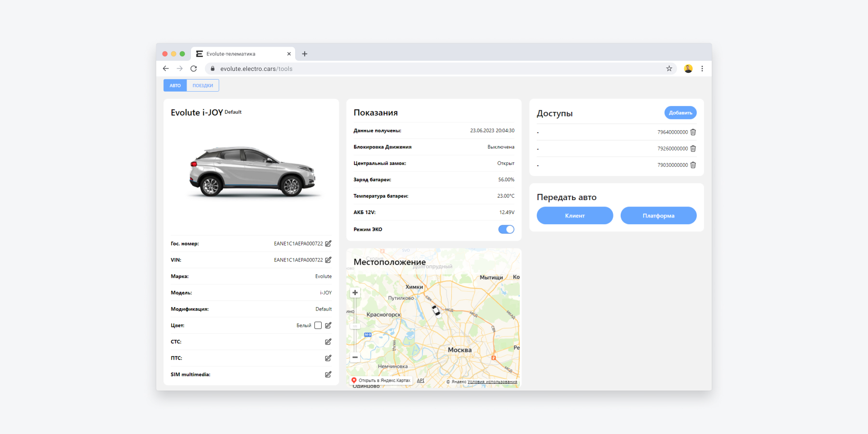Select Блокировка Движения value Выключена

501,147
